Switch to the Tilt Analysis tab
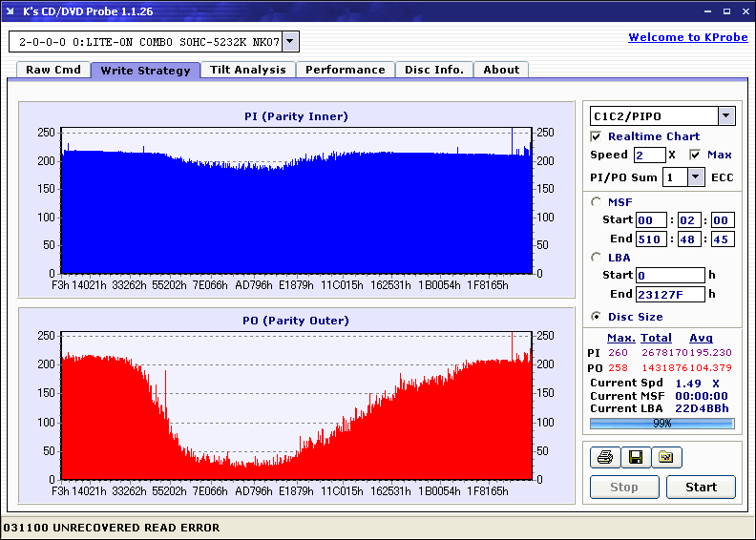 (x=248, y=70)
